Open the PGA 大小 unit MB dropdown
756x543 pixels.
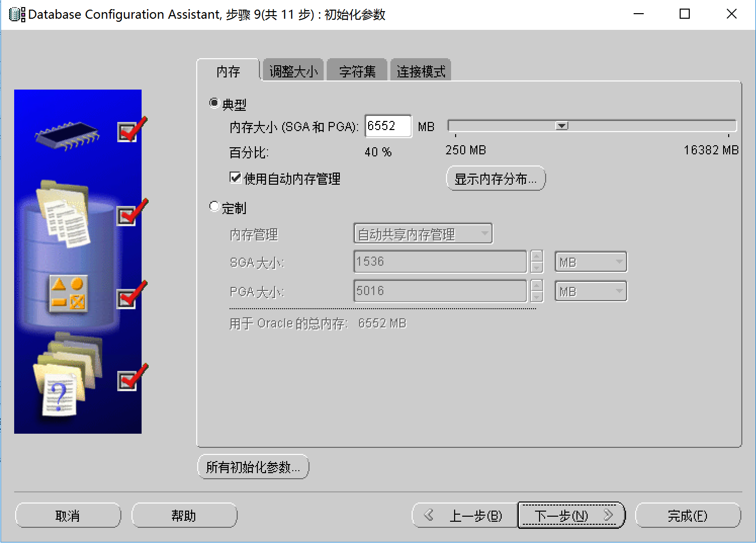[591, 291]
